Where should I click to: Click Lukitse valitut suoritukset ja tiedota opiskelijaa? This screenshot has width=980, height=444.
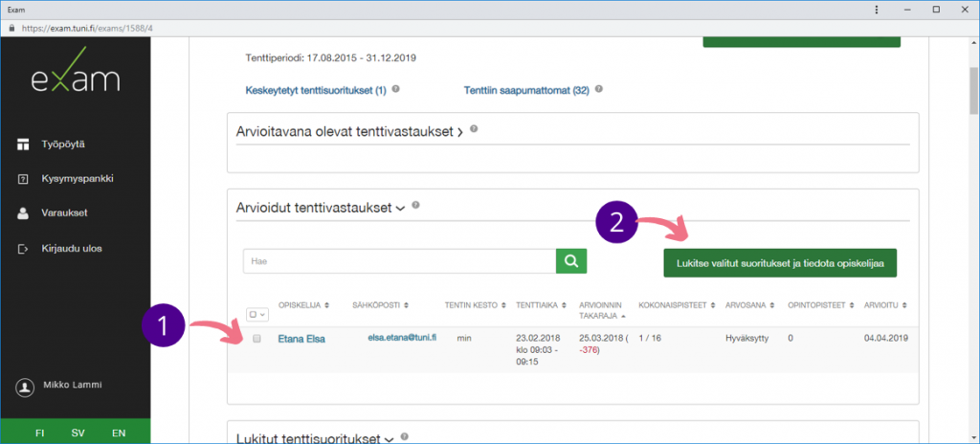tap(780, 261)
